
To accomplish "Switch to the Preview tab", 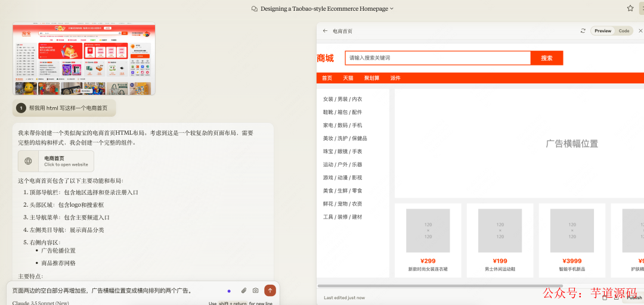I will [x=603, y=31].
